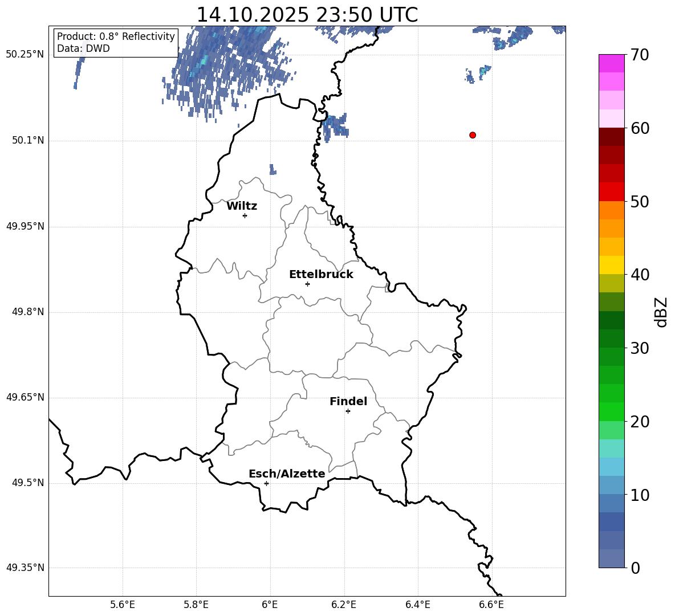Click the title '14.10.2025 23:50 UTC'
675x616 pixels.
coord(307,15)
